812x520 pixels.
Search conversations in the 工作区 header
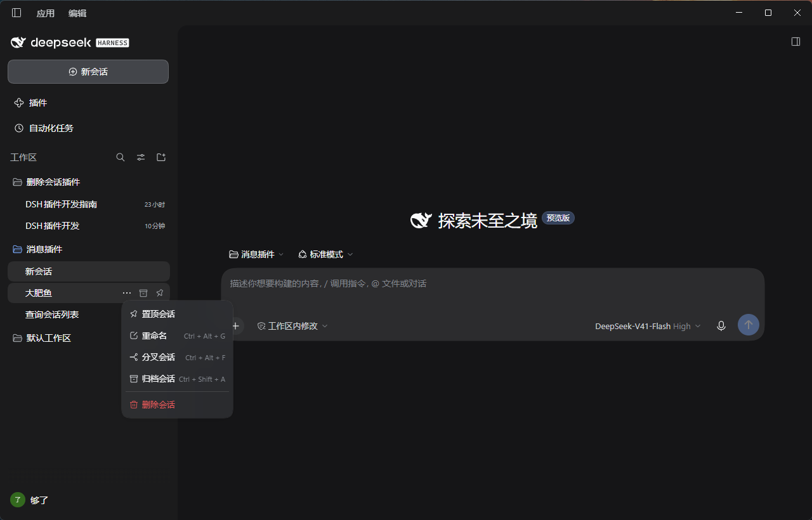(x=121, y=157)
